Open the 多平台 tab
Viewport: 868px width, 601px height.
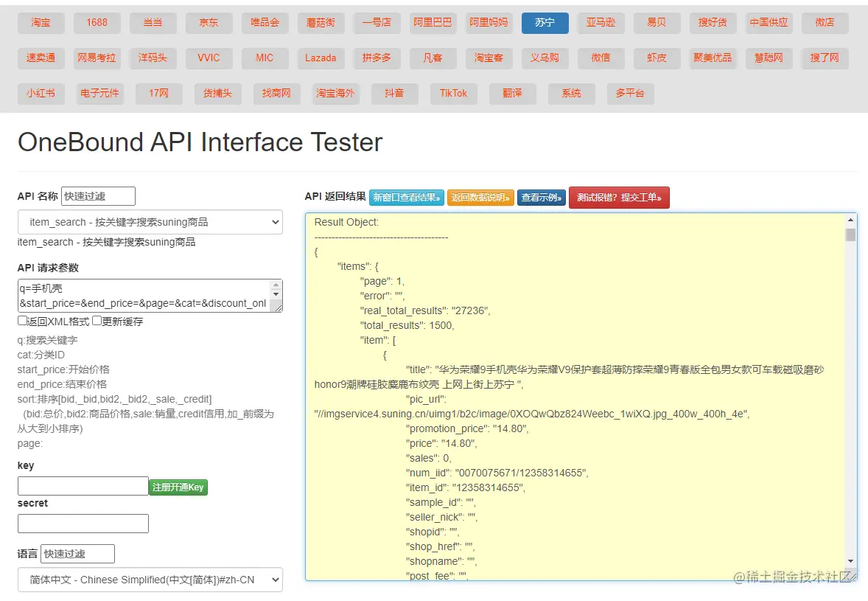click(630, 94)
